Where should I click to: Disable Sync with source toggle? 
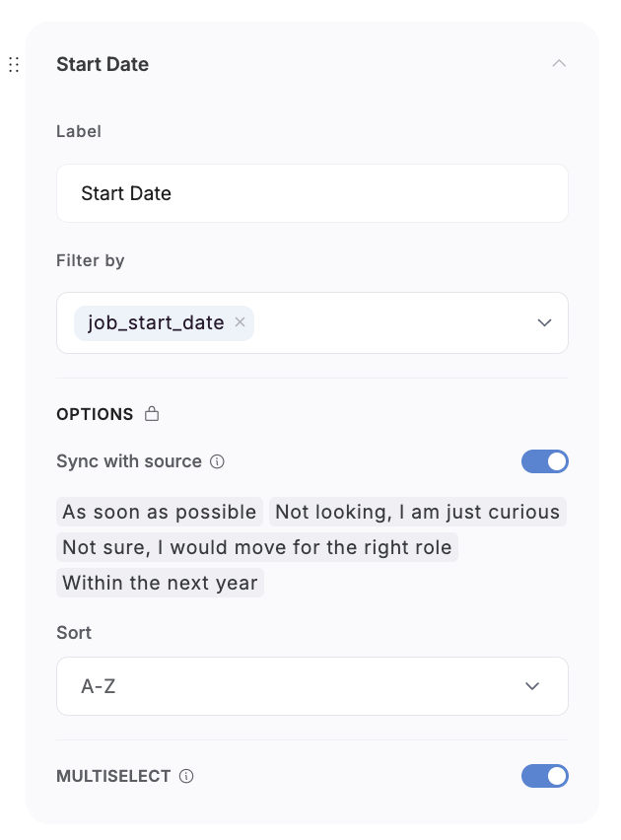click(x=544, y=461)
